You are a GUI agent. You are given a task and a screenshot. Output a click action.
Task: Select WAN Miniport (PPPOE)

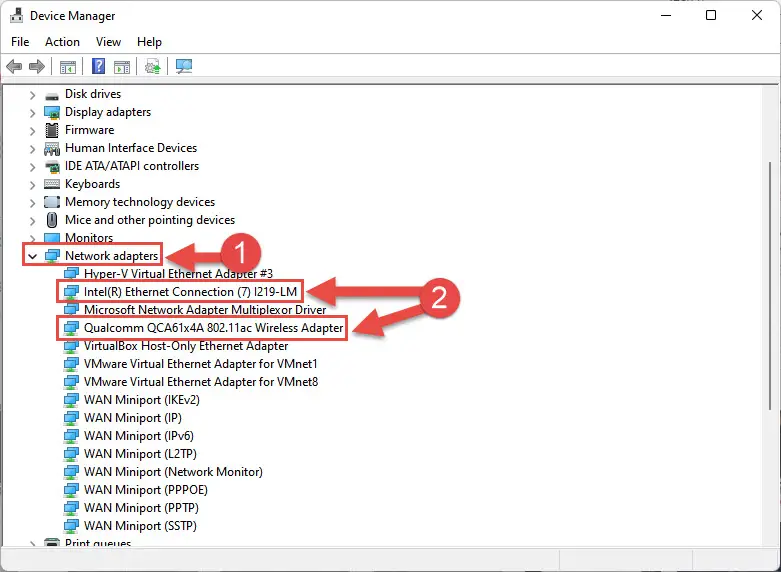coord(146,489)
